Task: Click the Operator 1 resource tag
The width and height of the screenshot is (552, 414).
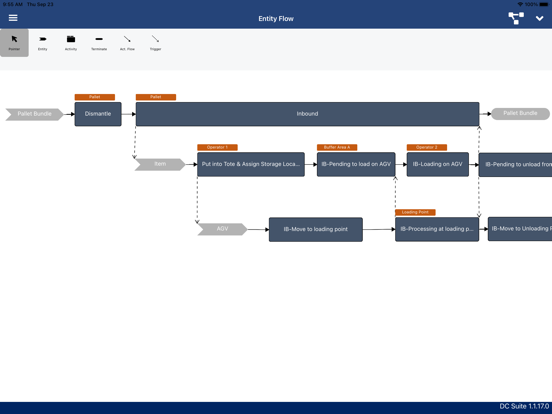Action: (217, 147)
